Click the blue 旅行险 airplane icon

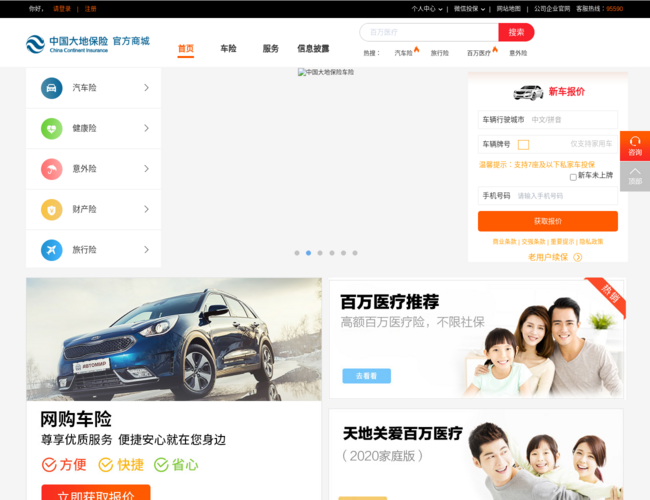(52, 249)
